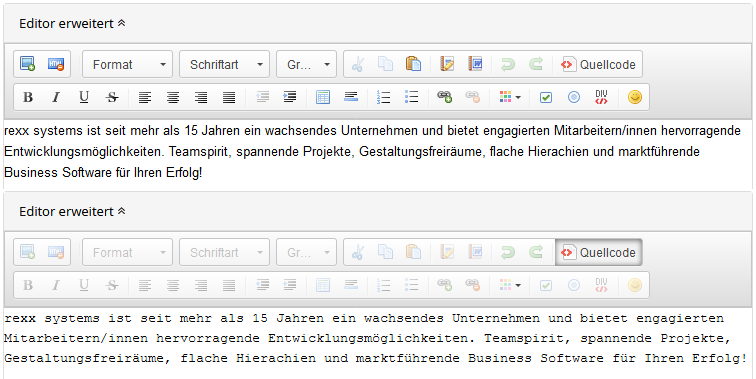Screen dimensions: 756x379
Task: Click the greyed-out redo arrow
Action: pos(536,252)
